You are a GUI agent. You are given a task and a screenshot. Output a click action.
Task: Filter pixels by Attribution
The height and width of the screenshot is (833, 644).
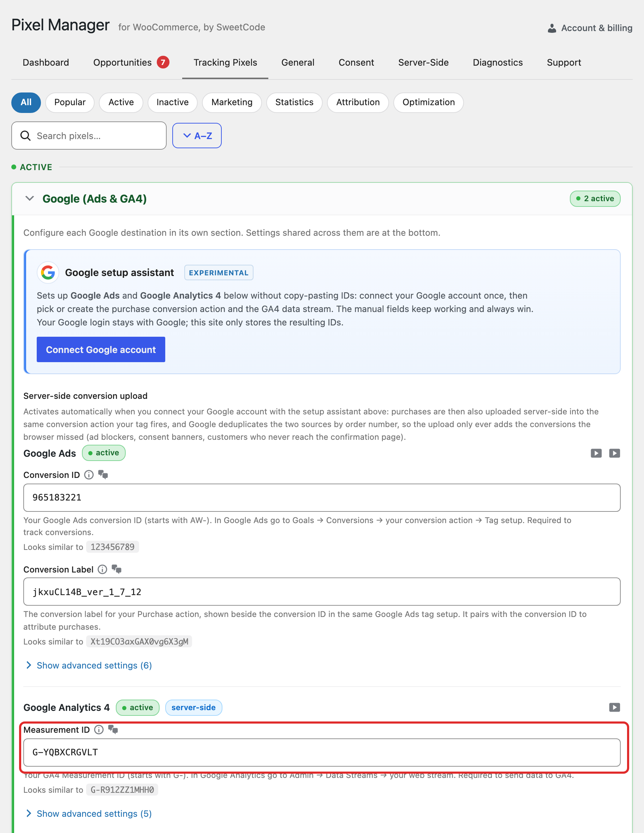click(x=358, y=102)
